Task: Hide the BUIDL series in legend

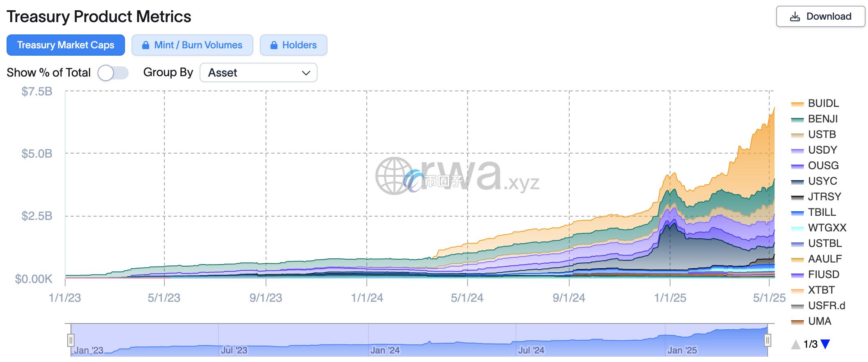Action: coord(823,104)
